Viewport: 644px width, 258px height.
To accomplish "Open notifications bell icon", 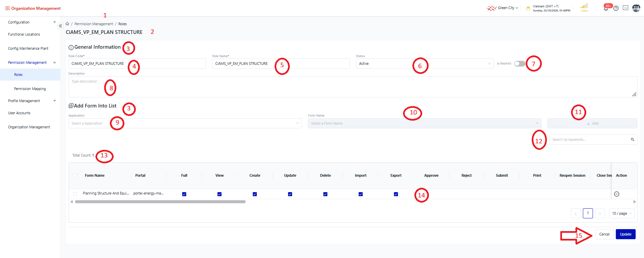I will [606, 8].
